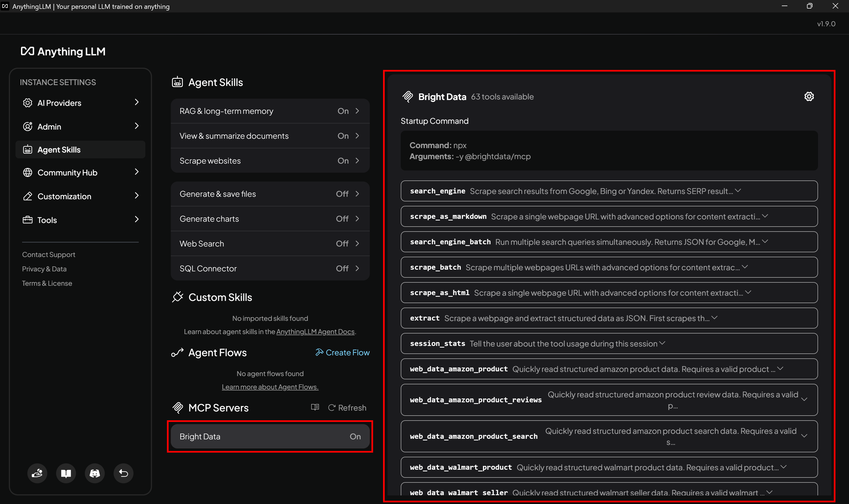Toggle off RAG & long-term memory skill
The width and height of the screenshot is (849, 504).
(343, 111)
